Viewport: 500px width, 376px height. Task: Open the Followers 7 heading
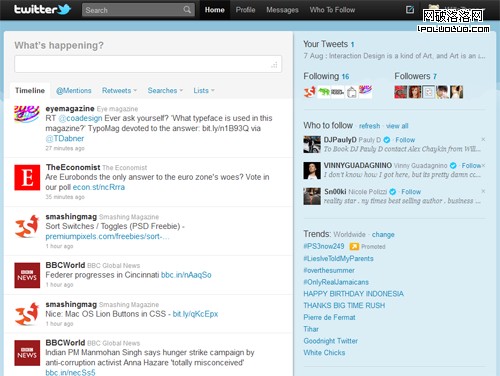tap(415, 76)
